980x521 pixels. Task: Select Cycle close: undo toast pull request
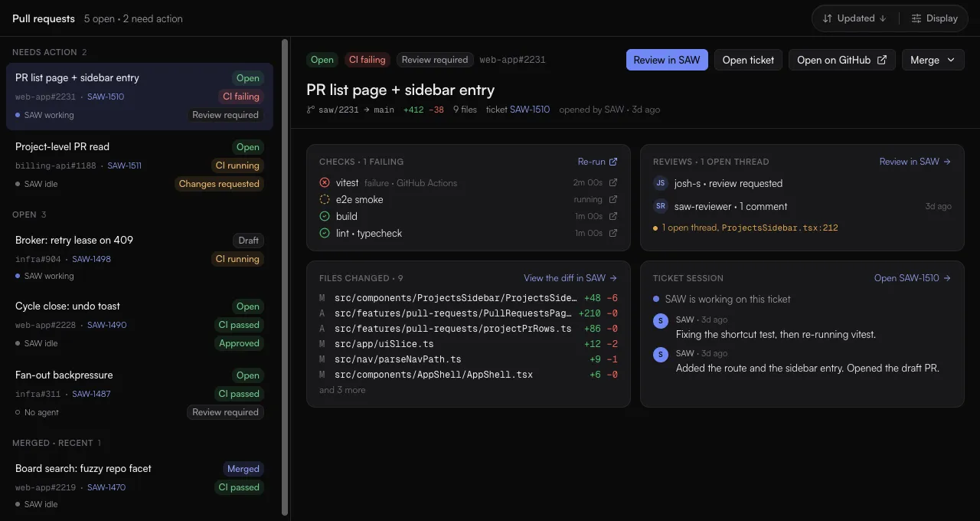[139, 324]
